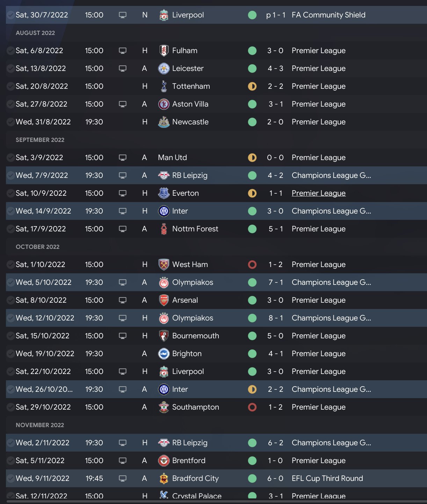Click the TV icon on the Aston Villa fixture

123,104
